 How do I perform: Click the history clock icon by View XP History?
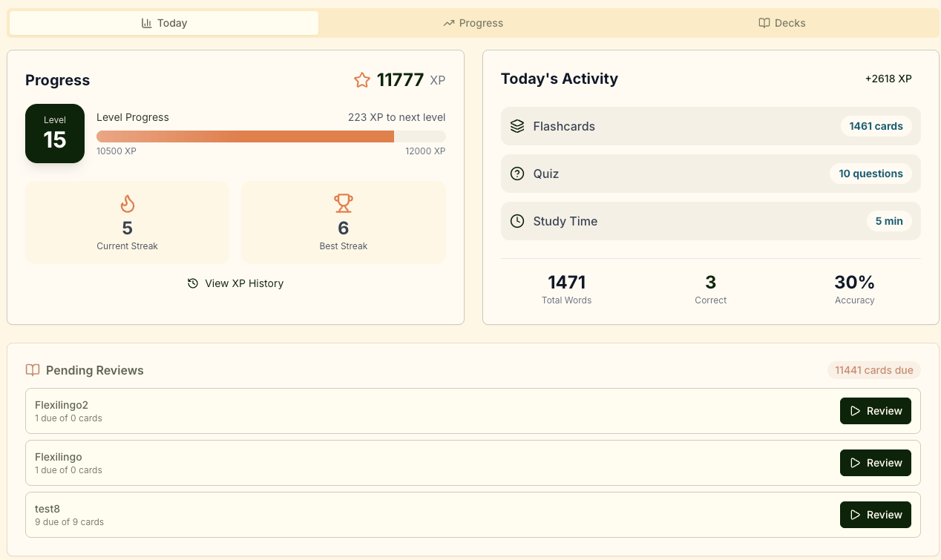(193, 283)
